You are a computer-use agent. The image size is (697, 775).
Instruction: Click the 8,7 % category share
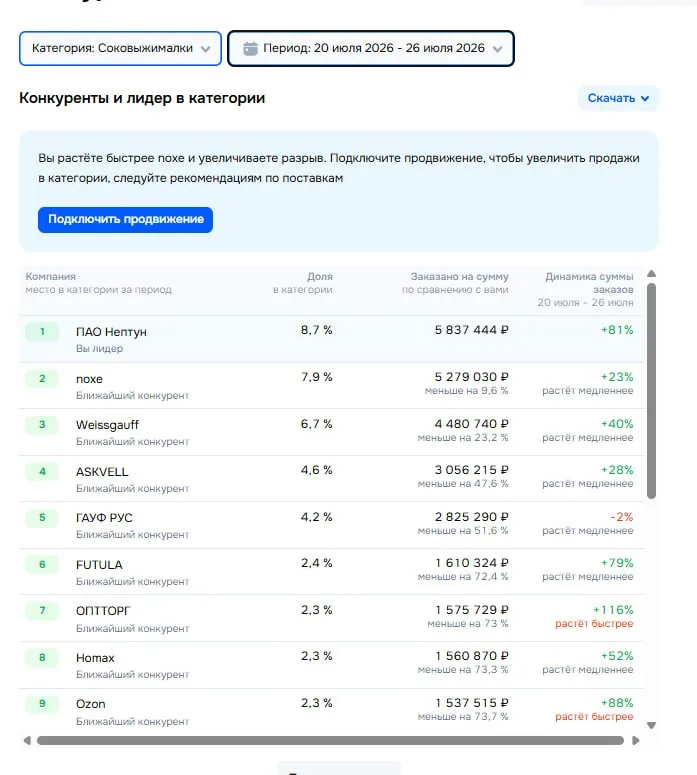[316, 330]
